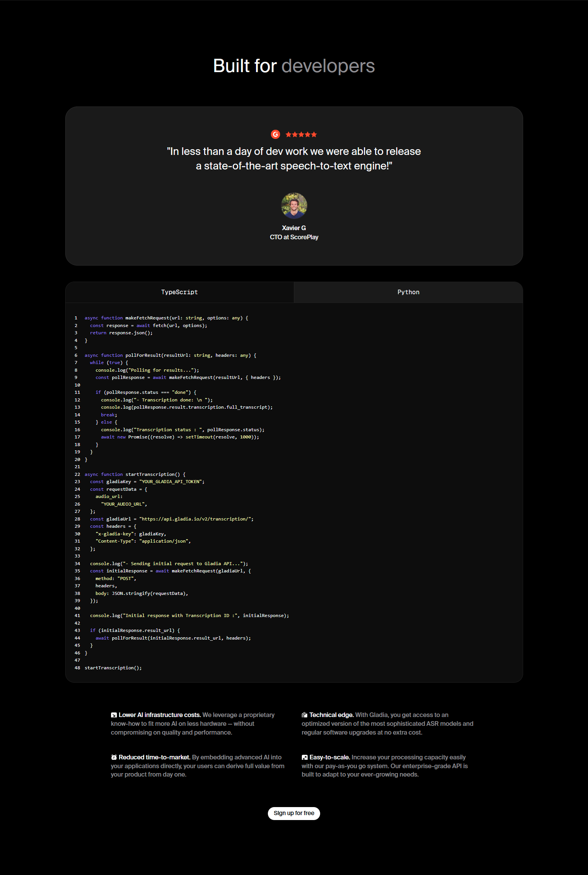Screen dimensions: 588x875
Task: Switch to the Python code tab
Action: (x=408, y=292)
